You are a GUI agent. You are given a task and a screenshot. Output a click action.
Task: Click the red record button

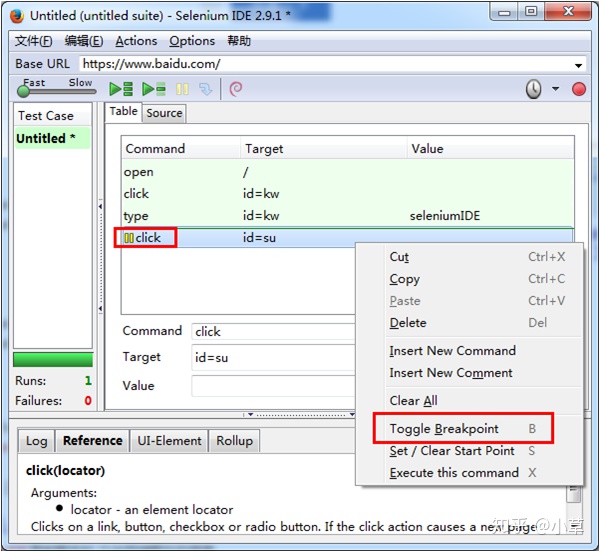coord(578,89)
